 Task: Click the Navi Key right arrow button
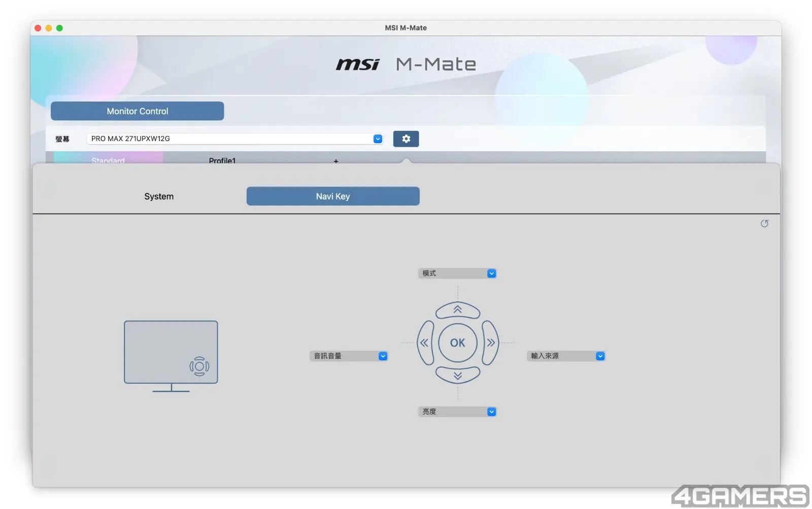point(490,343)
